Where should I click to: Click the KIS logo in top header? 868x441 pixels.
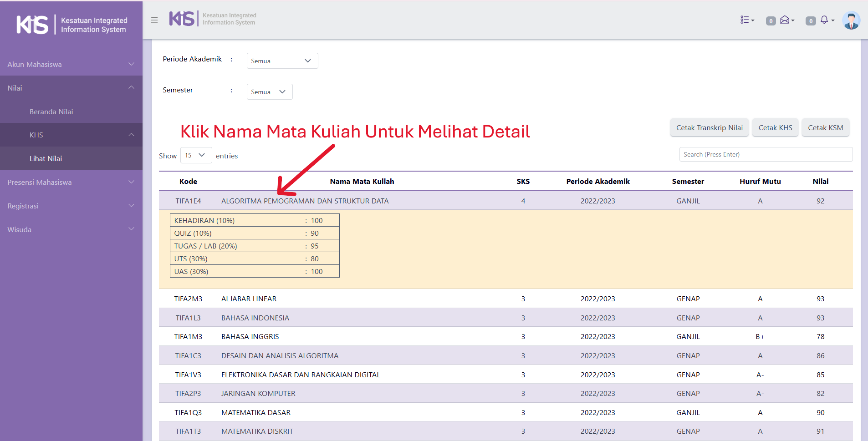point(182,19)
